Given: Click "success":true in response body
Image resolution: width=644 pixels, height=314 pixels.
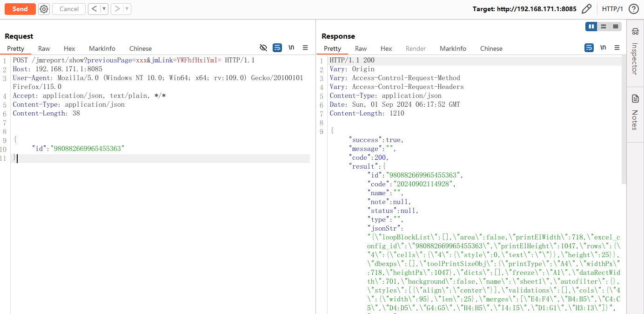Looking at the screenshot, I should click(x=377, y=140).
